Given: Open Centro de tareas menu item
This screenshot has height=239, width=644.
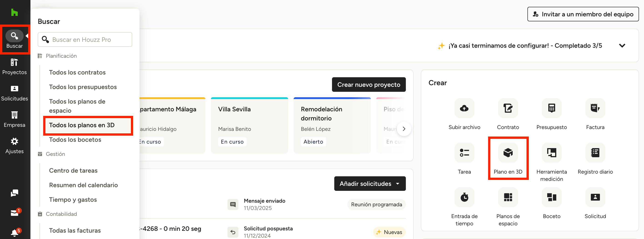Looking at the screenshot, I should (73, 170).
